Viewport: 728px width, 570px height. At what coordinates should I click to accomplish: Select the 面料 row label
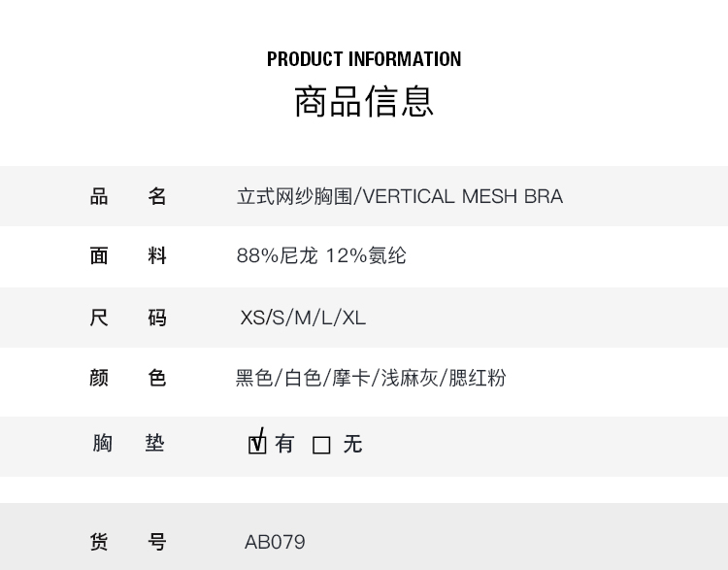pyautogui.click(x=128, y=255)
